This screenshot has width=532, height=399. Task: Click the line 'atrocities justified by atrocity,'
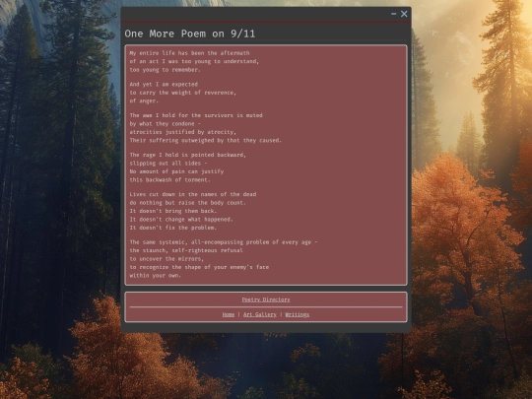click(x=183, y=132)
